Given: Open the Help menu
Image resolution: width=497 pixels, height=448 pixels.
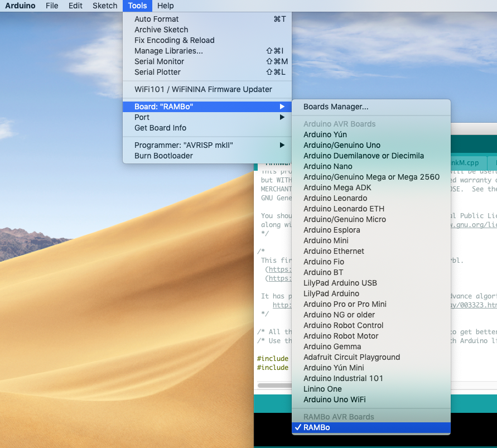Looking at the screenshot, I should point(166,6).
